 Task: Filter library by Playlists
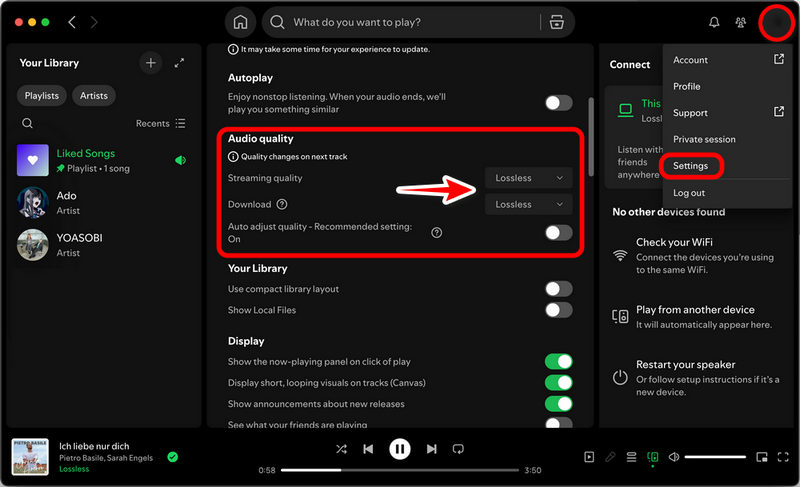point(42,95)
